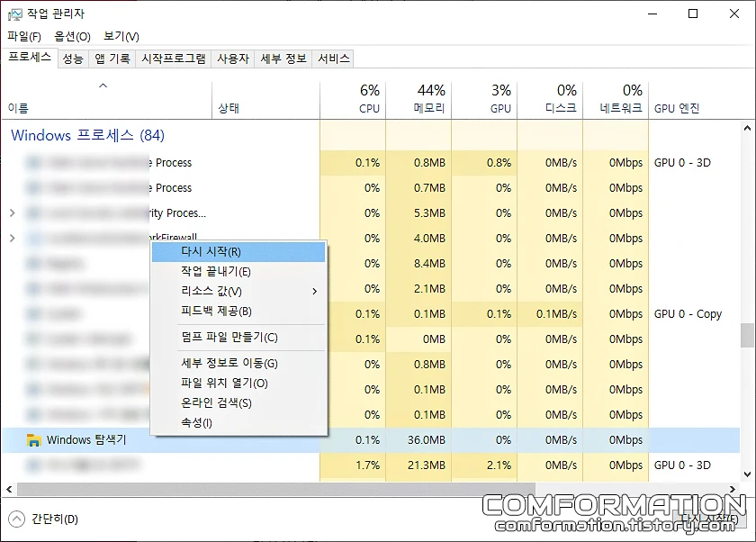This screenshot has width=756, height=542.
Task: Open the 옵션(O) menu
Action: point(72,37)
